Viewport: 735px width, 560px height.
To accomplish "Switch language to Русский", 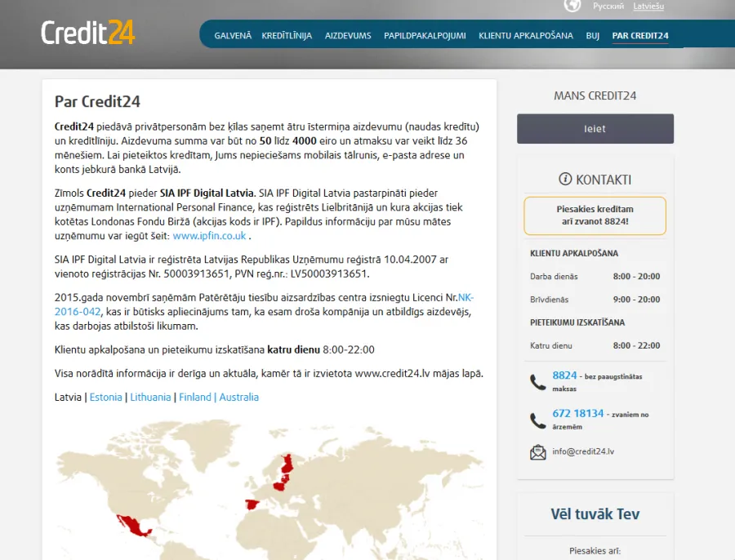I will click(608, 6).
